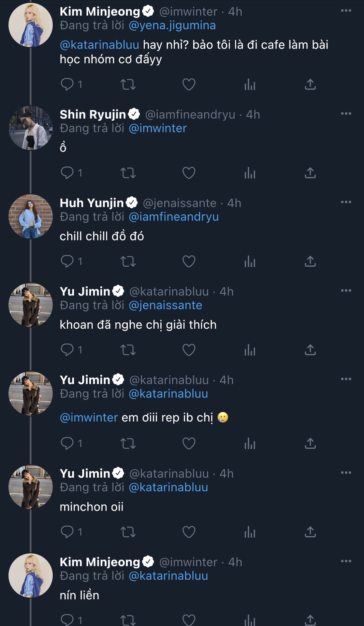Click @katarinabluu mention in Kim Minjeong's first tweet
This screenshot has height=626, width=364.
[x=99, y=45]
